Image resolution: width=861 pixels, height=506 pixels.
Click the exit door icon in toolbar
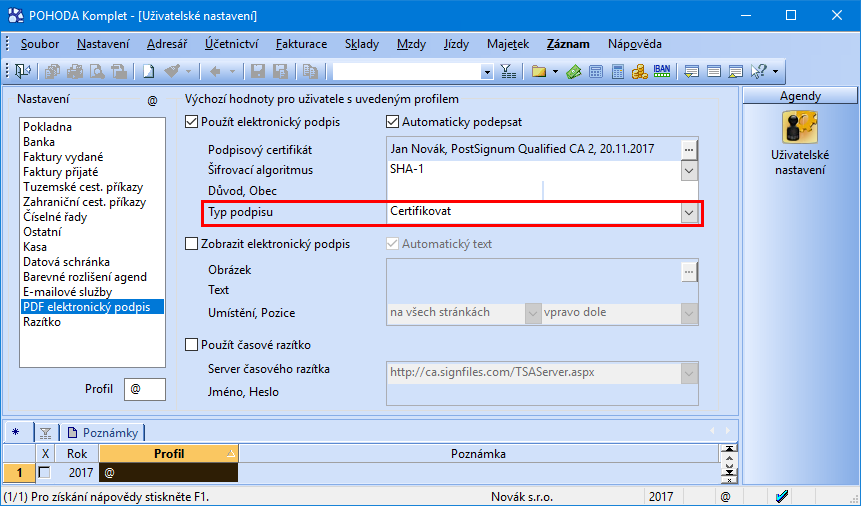point(24,71)
